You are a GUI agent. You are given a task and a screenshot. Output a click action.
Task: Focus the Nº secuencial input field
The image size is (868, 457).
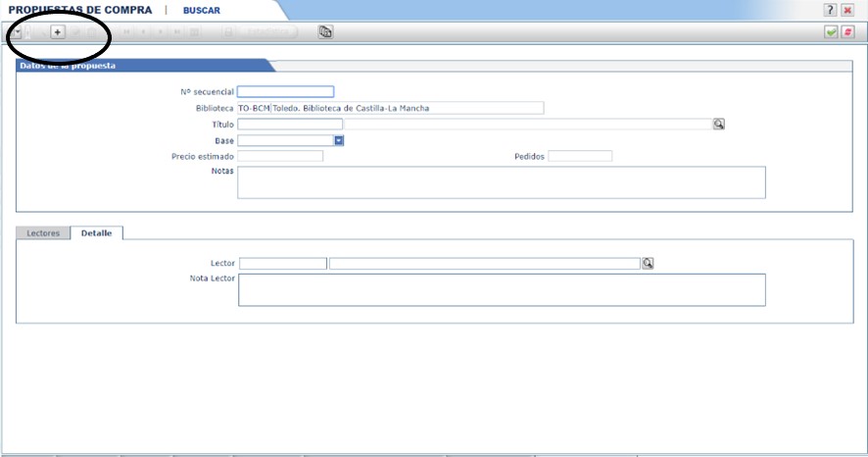(286, 92)
